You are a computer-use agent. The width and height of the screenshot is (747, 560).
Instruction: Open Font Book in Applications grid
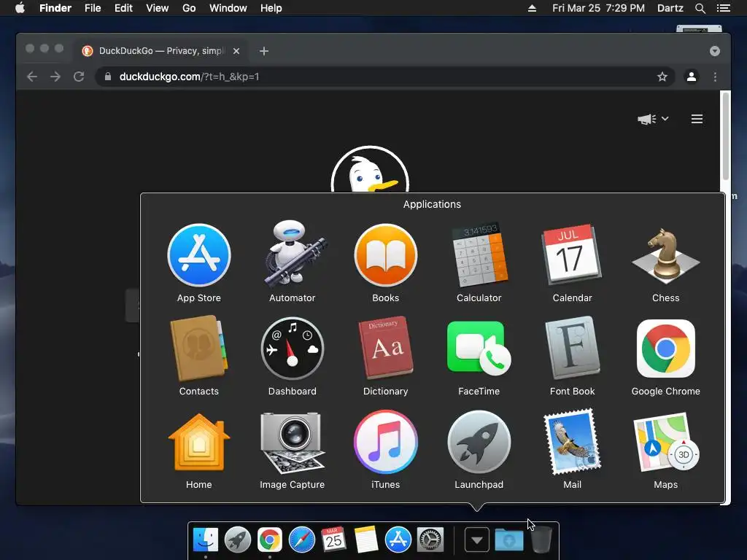[x=572, y=348]
